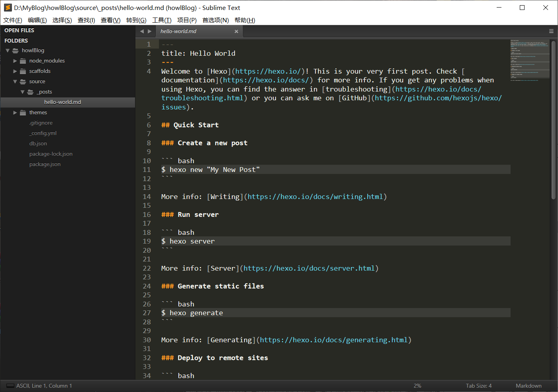Screen dimensions: 558x392
Task: Click line number 19 in the gutter
Action: coord(147,241)
